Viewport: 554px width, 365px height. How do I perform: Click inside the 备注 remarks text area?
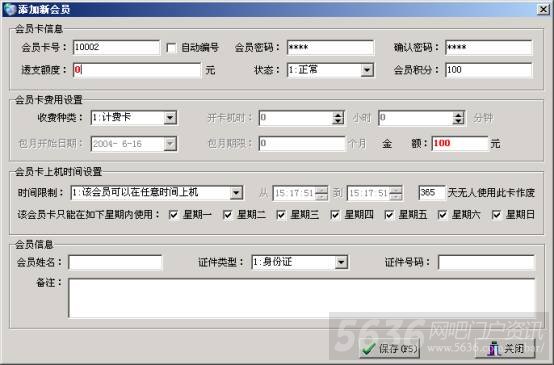301,298
